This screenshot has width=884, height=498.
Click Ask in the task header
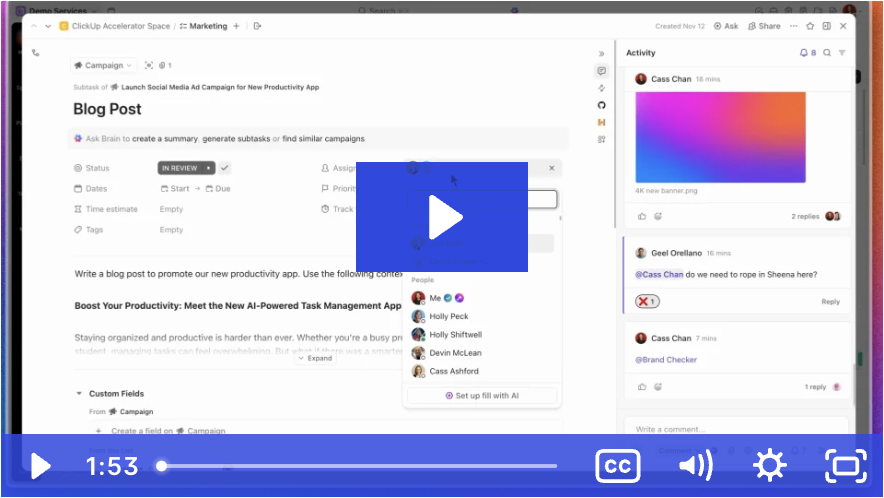coord(726,26)
